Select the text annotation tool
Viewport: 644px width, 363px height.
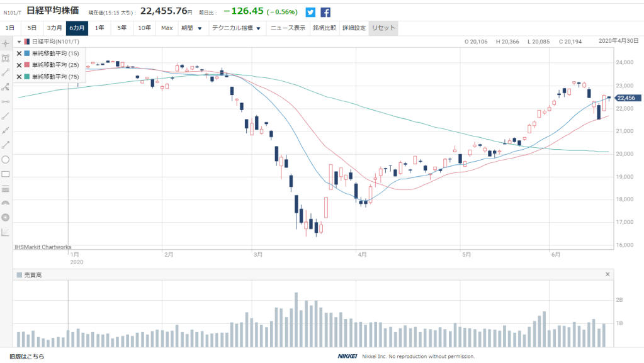coord(6,58)
